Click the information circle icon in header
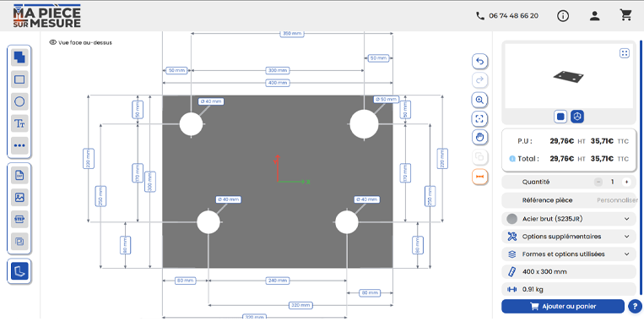Screen dimensions: 644x322 (x=563, y=16)
